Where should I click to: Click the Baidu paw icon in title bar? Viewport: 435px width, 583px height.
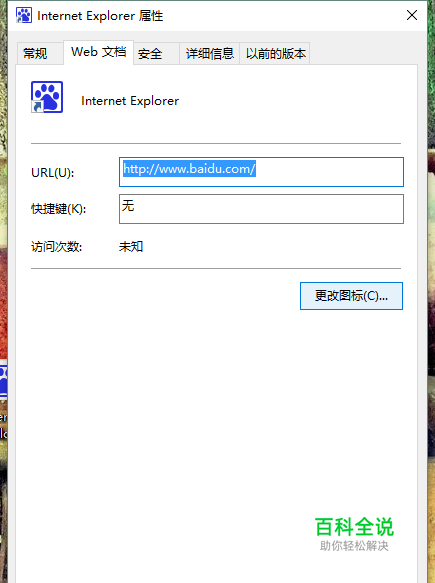click(x=24, y=15)
